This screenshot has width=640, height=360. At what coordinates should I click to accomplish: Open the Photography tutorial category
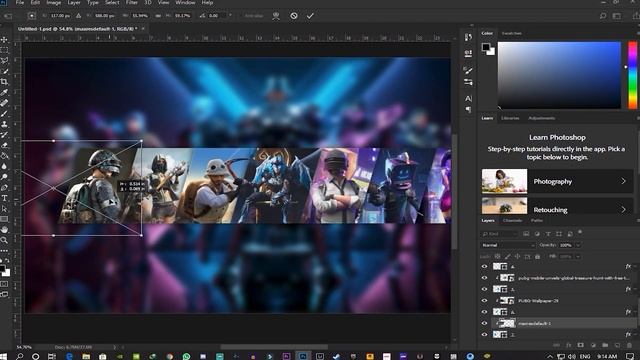click(557, 181)
